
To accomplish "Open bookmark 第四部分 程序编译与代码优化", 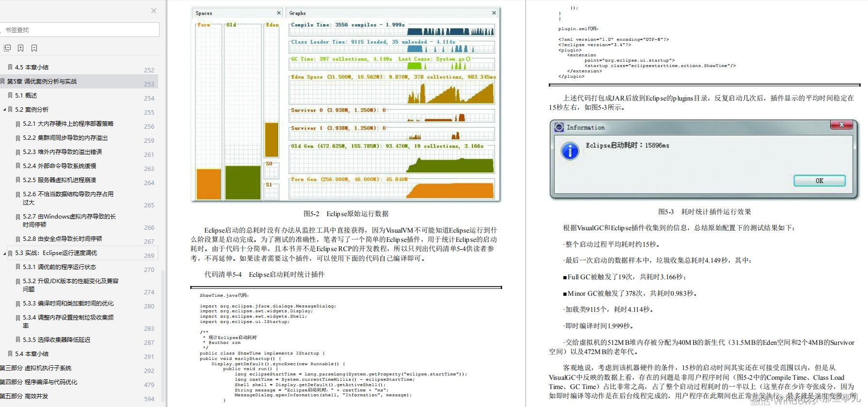I will 39,382.
